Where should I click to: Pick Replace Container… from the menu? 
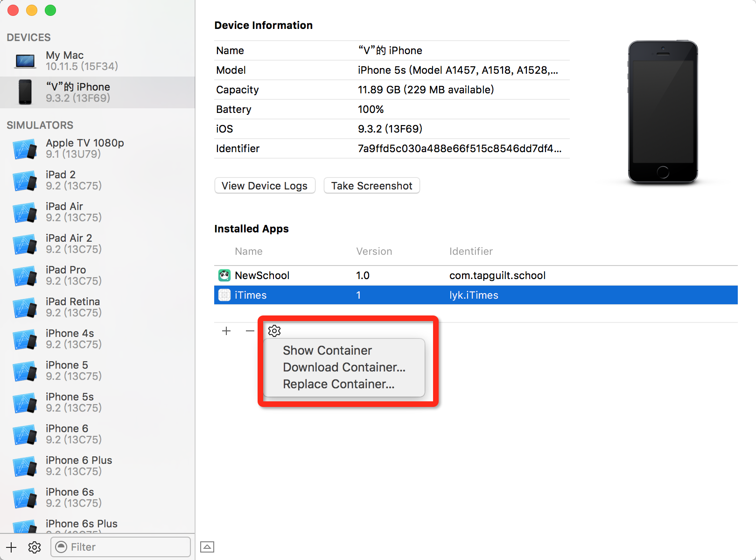point(338,384)
